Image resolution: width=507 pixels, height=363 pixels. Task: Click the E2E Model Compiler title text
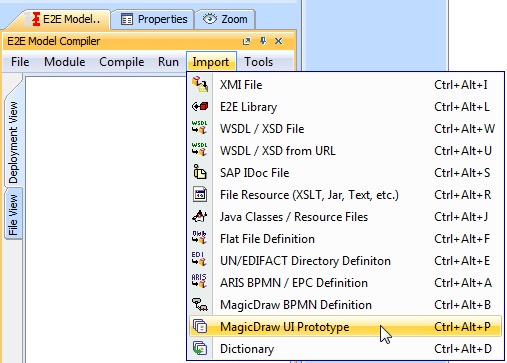[x=54, y=41]
